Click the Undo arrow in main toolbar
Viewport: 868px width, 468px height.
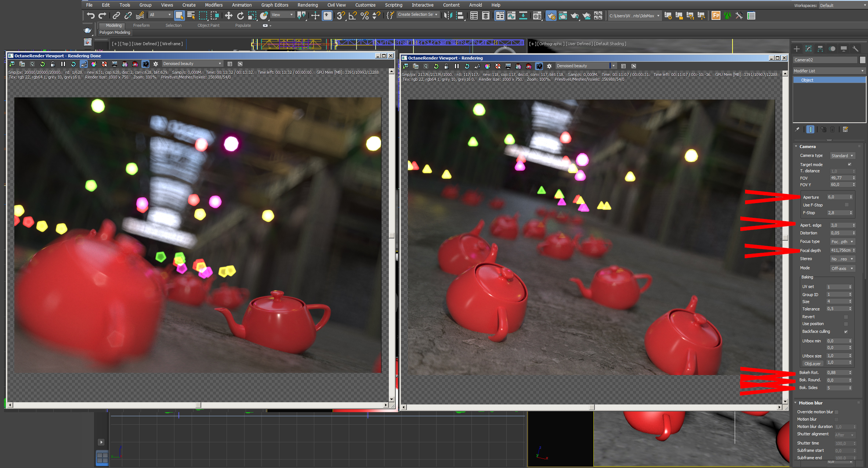tap(90, 15)
